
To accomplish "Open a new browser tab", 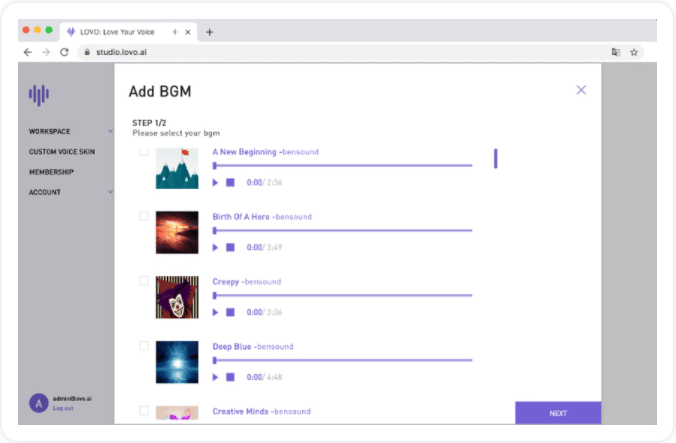I will [x=210, y=32].
